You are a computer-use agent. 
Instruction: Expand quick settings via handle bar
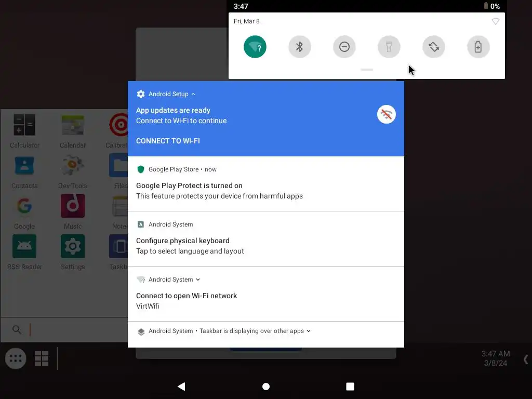coord(367,70)
